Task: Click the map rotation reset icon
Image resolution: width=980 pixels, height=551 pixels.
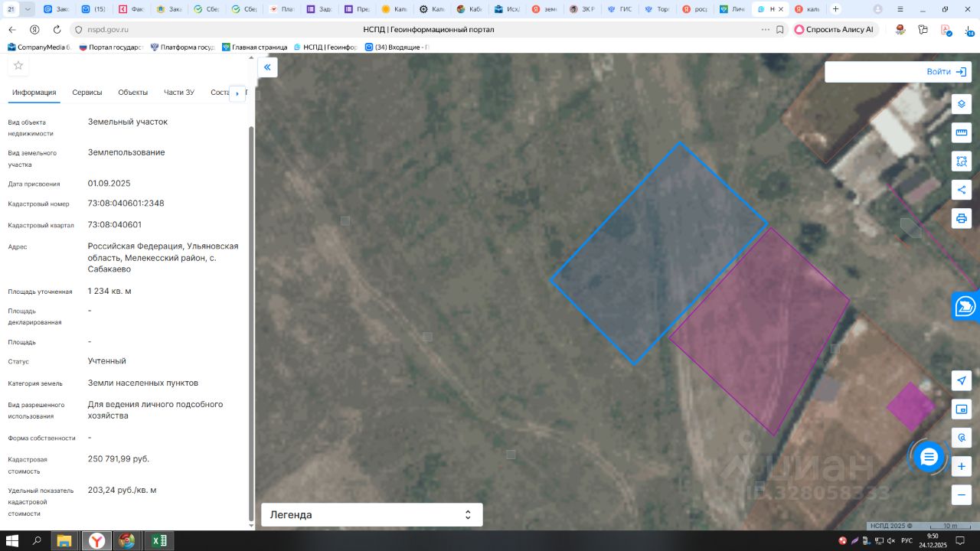Action: coord(962,438)
